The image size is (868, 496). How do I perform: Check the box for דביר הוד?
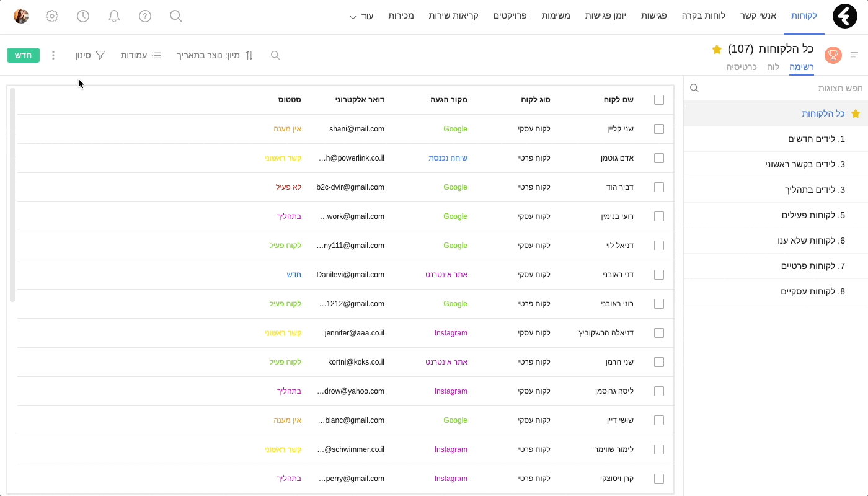[x=659, y=187]
